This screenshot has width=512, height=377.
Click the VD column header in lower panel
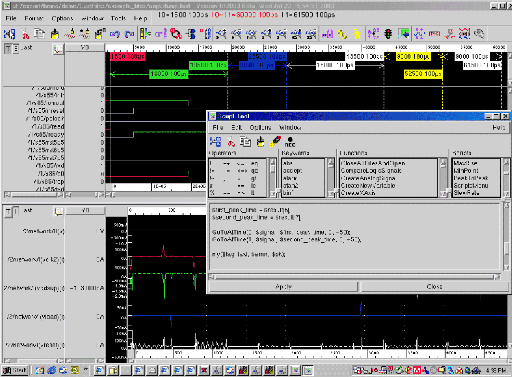[85, 210]
